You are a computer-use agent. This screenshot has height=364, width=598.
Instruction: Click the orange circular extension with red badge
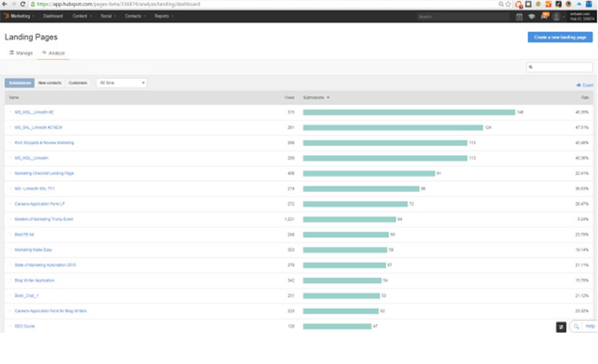click(518, 5)
